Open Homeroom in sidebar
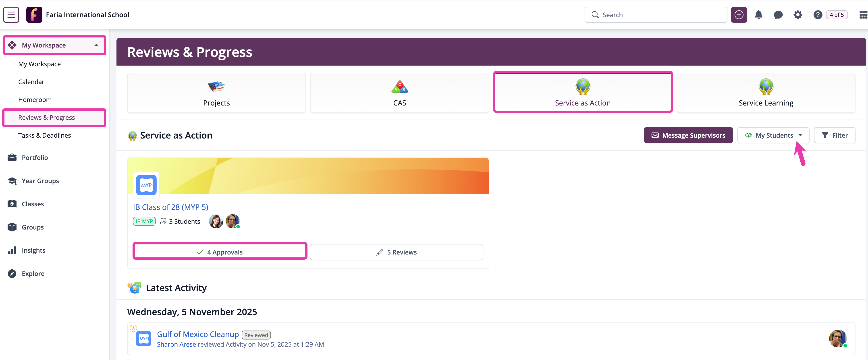 pyautogui.click(x=35, y=100)
